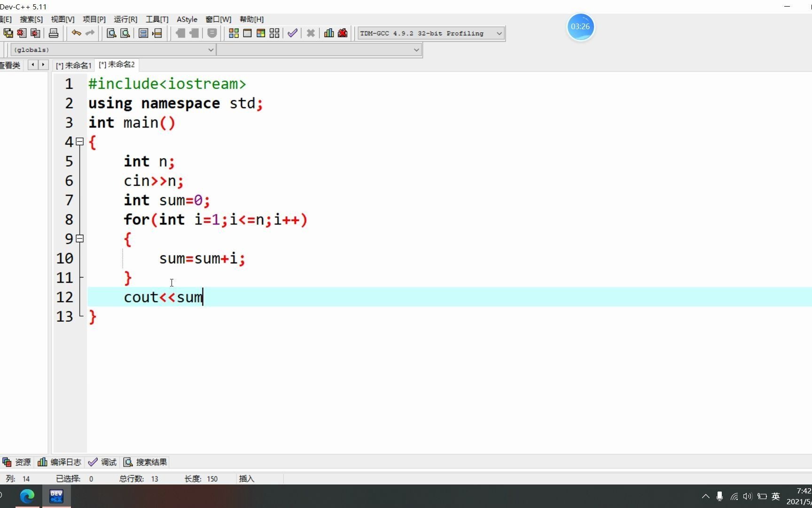Open the AStyle menu

[187, 19]
